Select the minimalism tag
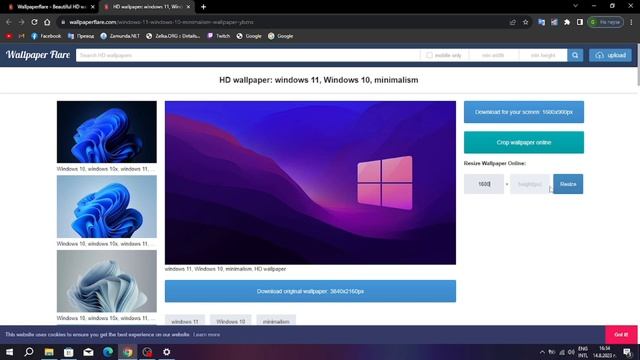640x360 pixels. 276,321
